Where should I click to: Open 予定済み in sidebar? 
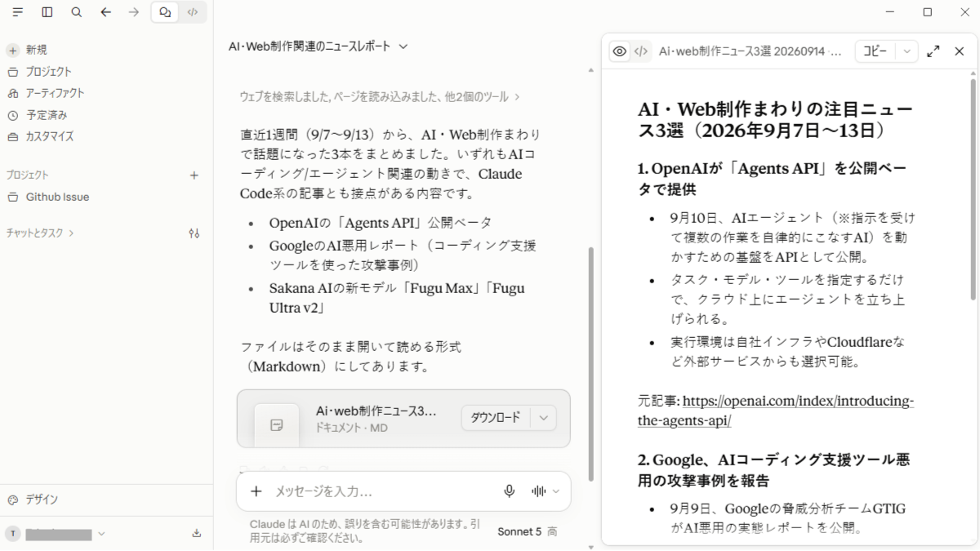click(38, 115)
